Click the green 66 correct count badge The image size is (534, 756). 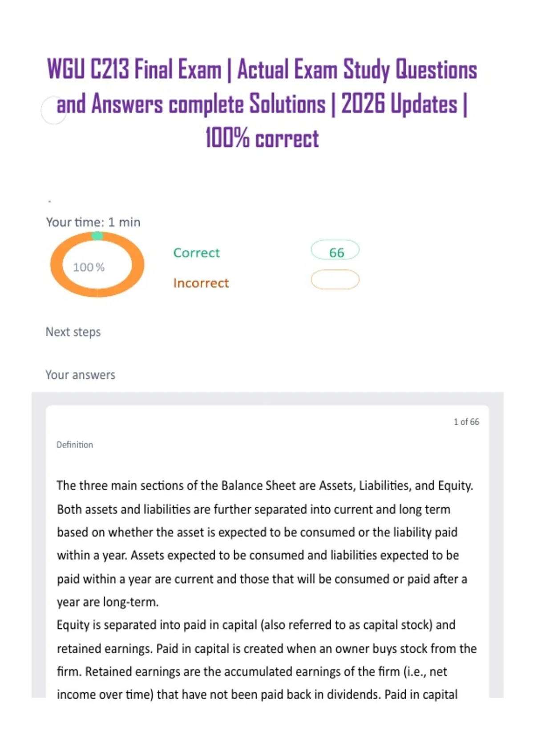[x=335, y=250]
